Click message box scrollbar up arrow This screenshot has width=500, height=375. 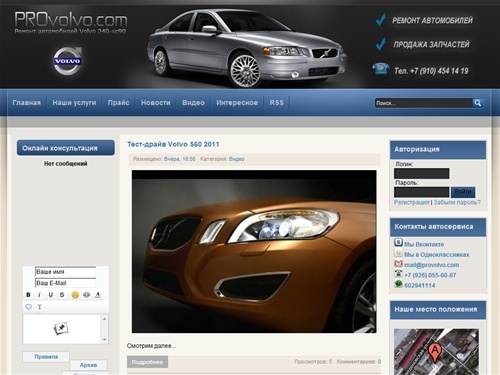[104, 319]
